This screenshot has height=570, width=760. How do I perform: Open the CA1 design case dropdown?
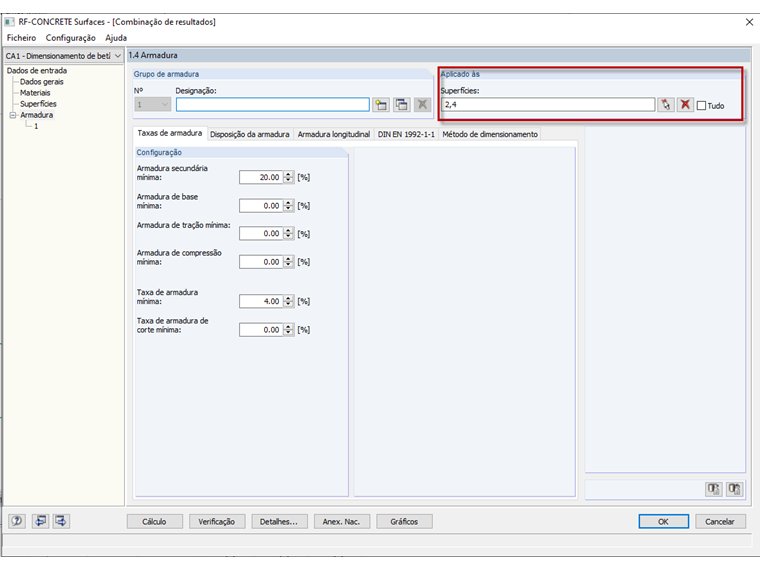click(x=117, y=56)
